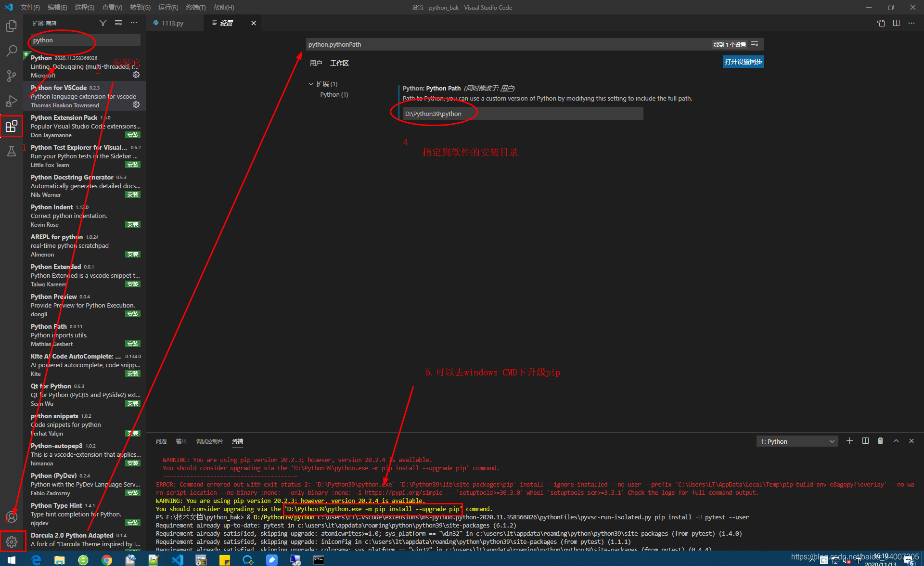Focus extensions search box containing python
924x566 pixels.
[85, 40]
